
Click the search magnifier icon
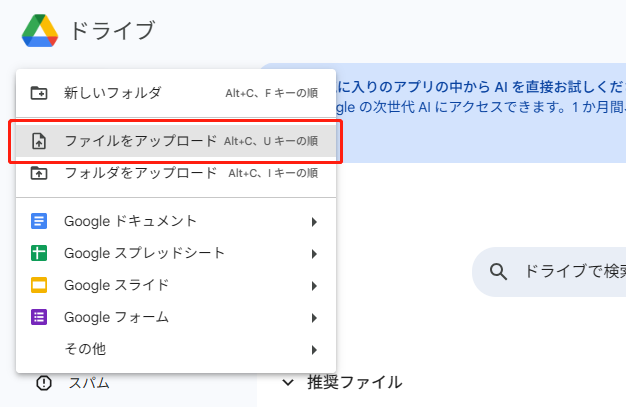(498, 270)
